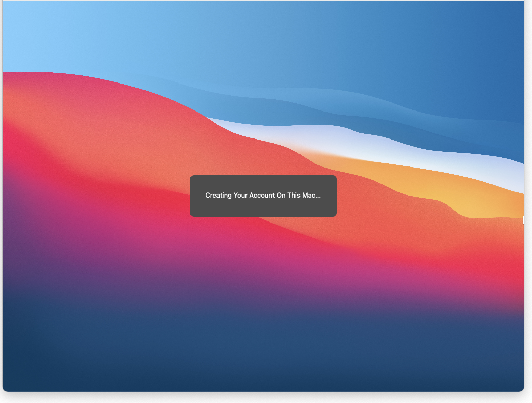
Task: Click the 'Creating Your Account On This Mac...' message
Action: coord(263,195)
